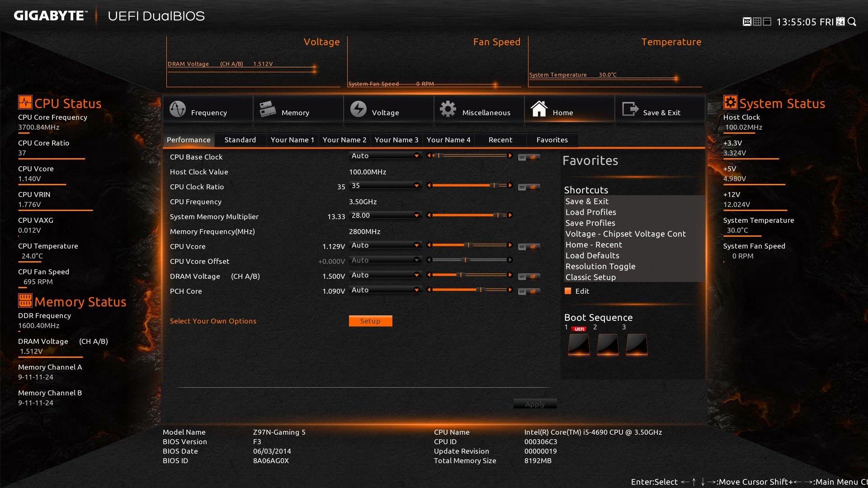Click the Save & Exit shortcut
The image size is (868, 488).
(x=587, y=201)
